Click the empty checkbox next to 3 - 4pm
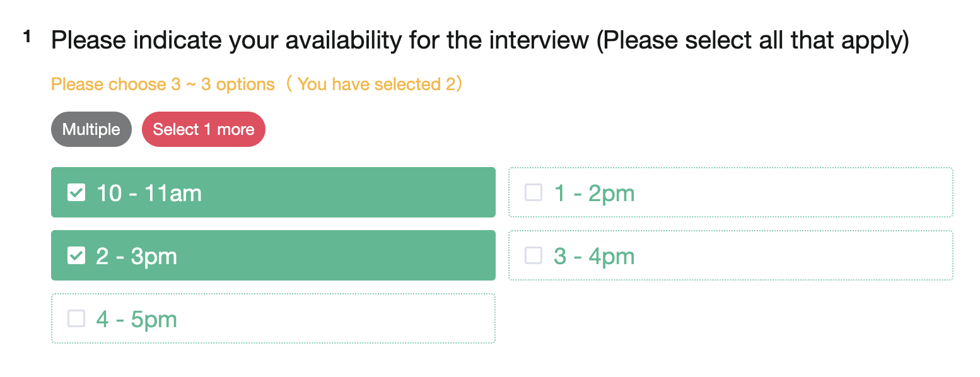980x377 pixels. click(533, 255)
